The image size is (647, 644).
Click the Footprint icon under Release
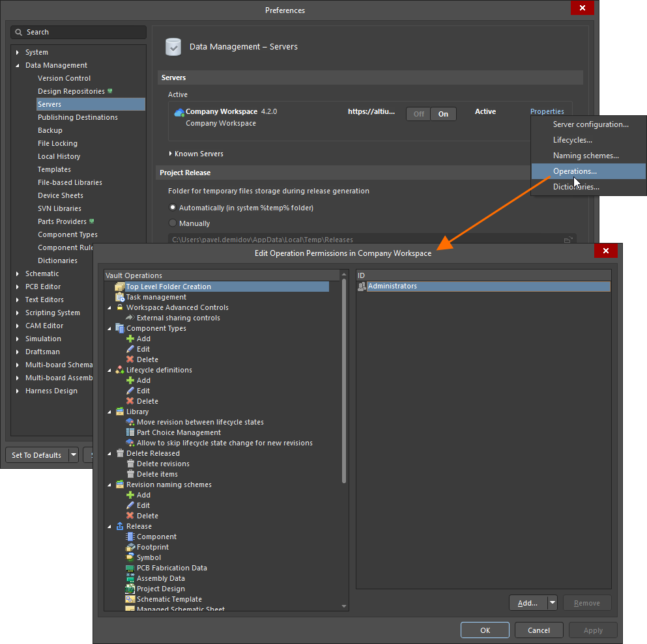click(130, 547)
